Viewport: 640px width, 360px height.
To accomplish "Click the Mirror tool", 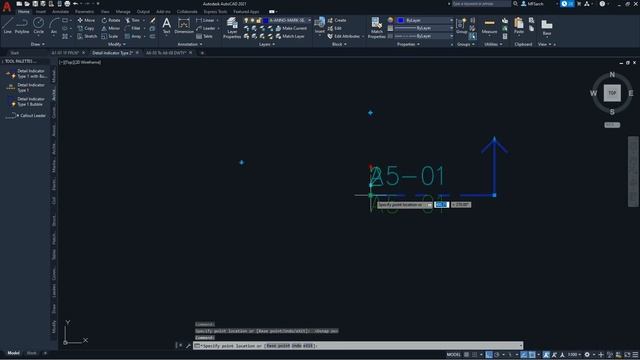I will [111, 28].
